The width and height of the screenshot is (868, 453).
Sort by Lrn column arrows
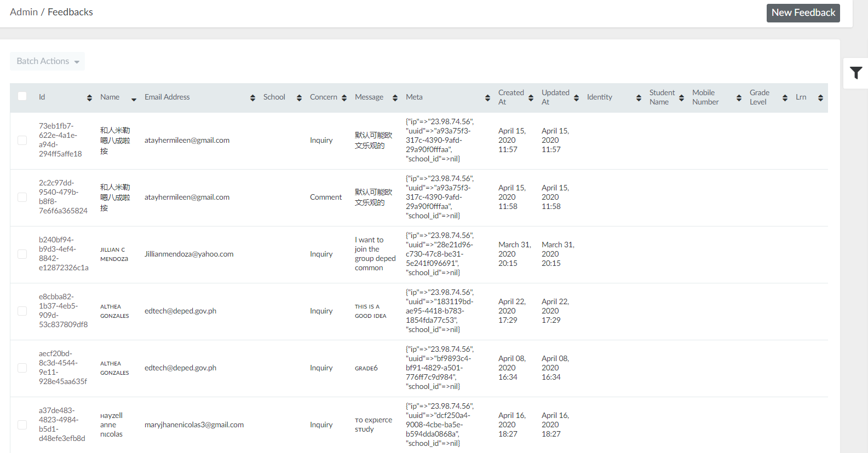820,98
